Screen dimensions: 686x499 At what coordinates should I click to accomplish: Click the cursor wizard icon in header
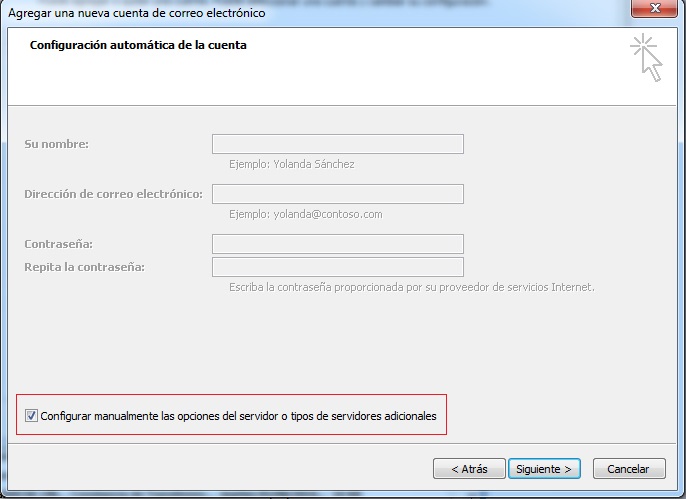647,58
